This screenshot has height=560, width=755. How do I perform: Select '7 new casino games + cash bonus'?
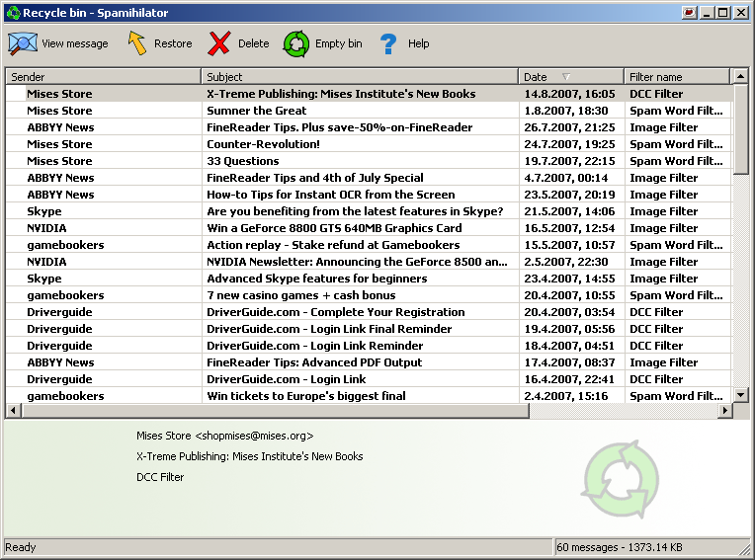pyautogui.click(x=369, y=295)
